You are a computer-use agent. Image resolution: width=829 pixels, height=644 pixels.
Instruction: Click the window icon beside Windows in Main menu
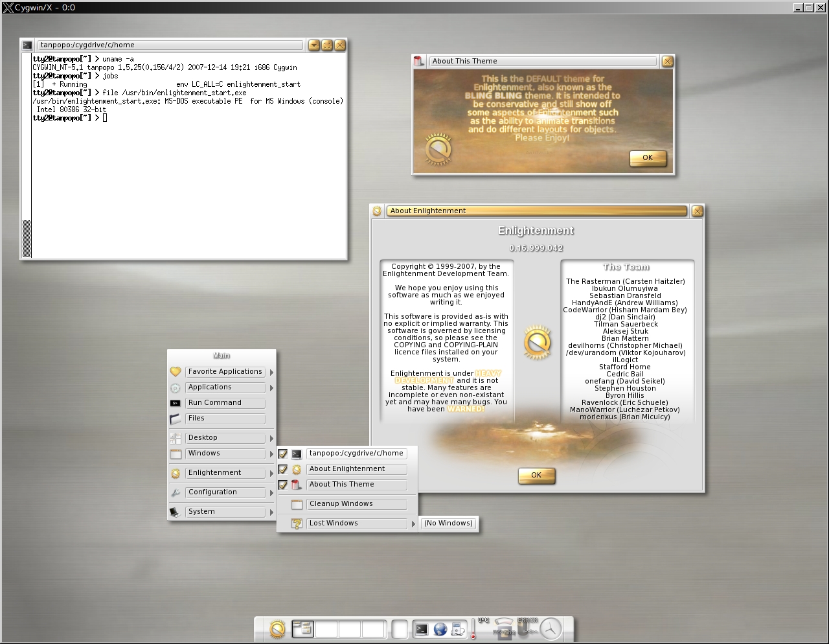[176, 454]
